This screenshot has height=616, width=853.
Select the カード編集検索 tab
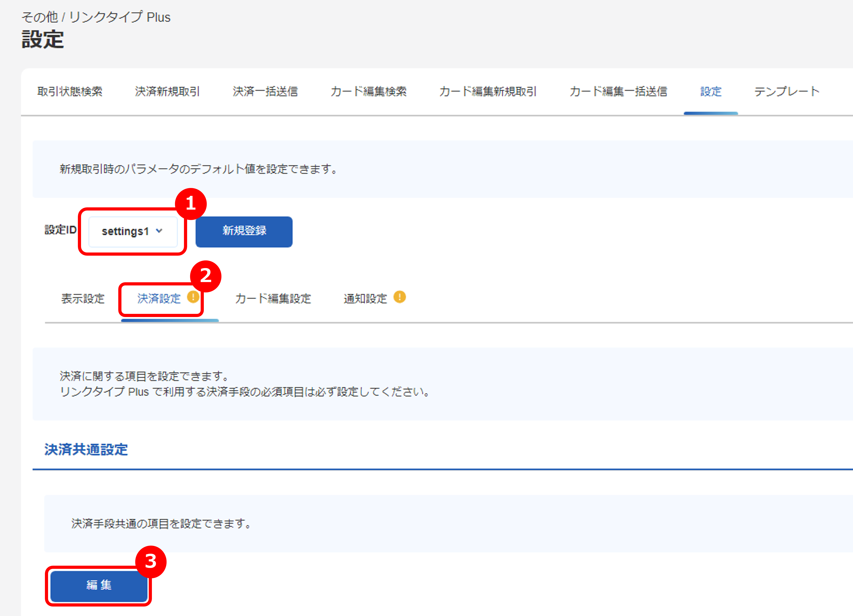(368, 91)
